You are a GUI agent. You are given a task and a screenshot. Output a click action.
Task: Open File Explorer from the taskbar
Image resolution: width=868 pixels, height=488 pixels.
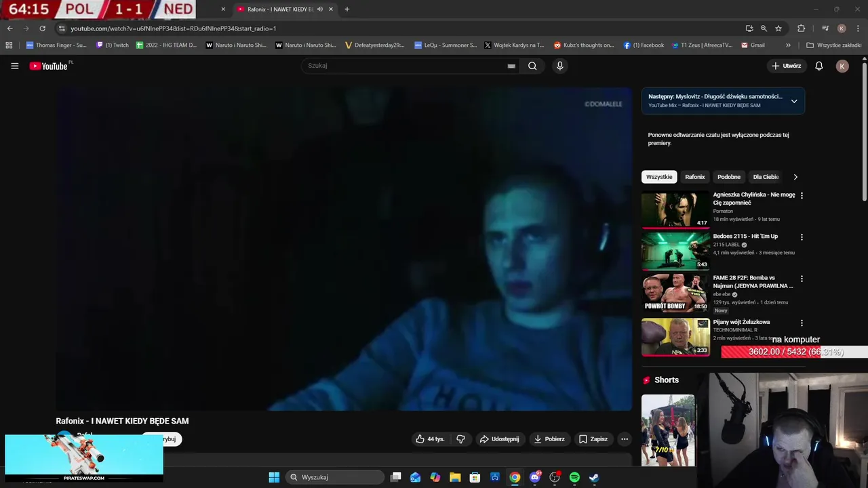(455, 477)
